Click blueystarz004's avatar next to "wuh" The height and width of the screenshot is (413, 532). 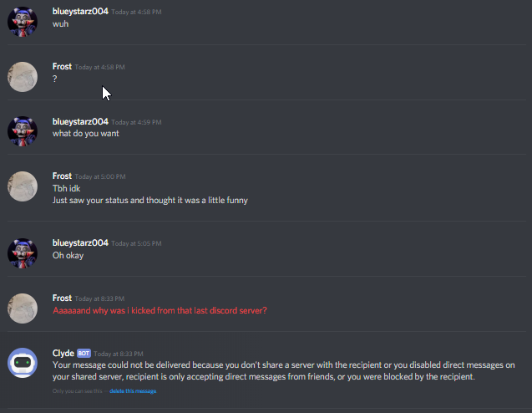pyautogui.click(x=23, y=22)
